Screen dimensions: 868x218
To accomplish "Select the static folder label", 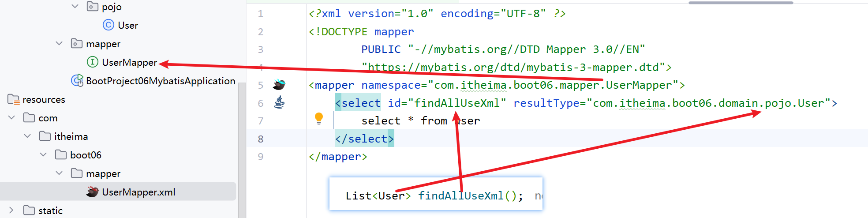I will point(50,210).
